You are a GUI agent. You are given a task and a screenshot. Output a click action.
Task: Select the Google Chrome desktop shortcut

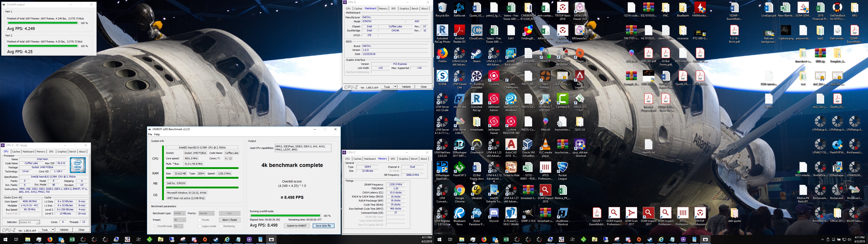pos(459,194)
